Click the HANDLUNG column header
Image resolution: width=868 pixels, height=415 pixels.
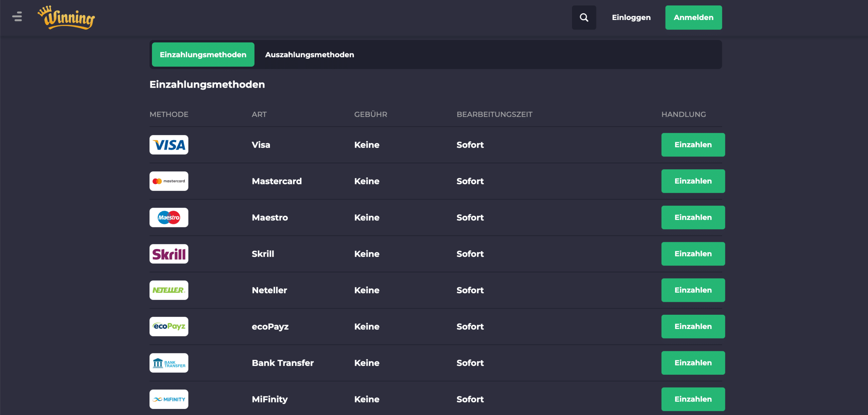click(x=684, y=115)
